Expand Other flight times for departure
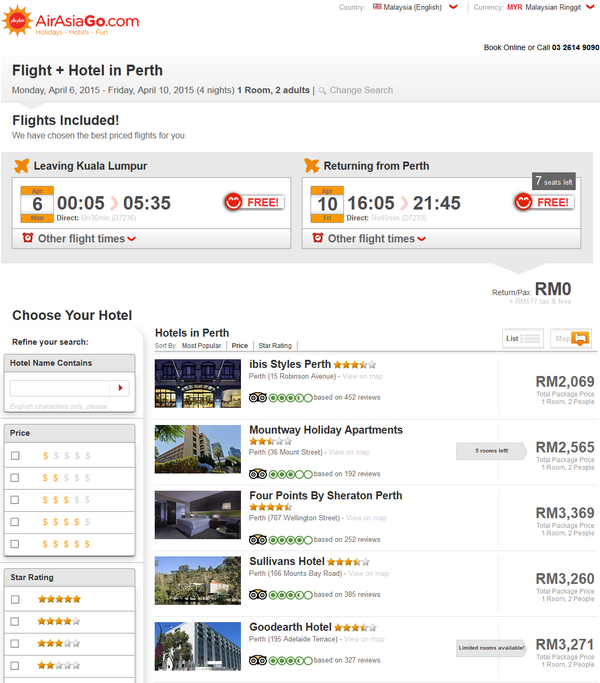Image resolution: width=600 pixels, height=683 pixels. coord(87,239)
